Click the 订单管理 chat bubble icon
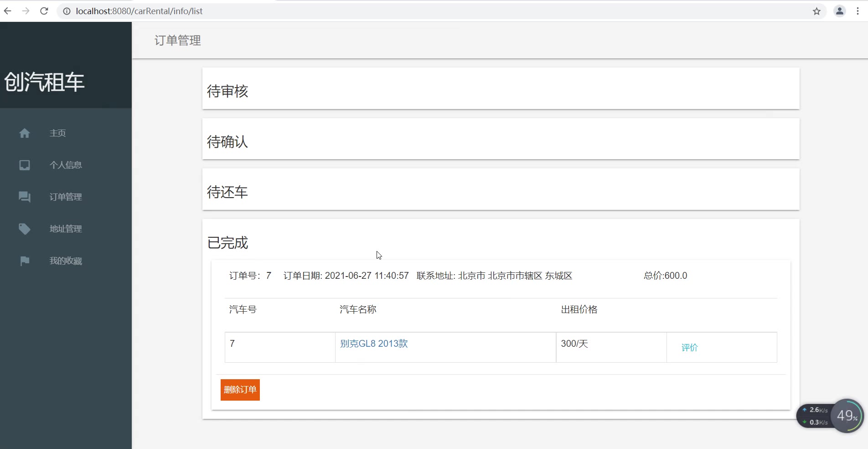 pyautogui.click(x=25, y=197)
